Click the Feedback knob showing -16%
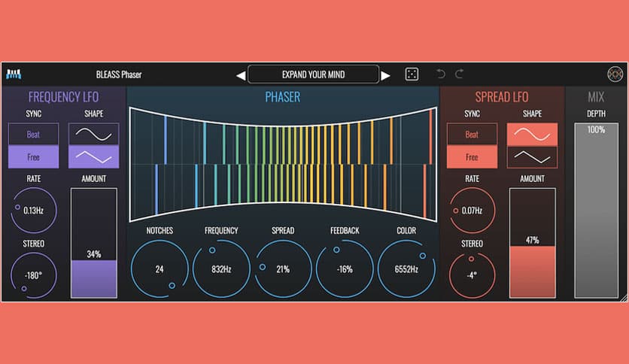This screenshot has height=364, width=629. tap(345, 269)
